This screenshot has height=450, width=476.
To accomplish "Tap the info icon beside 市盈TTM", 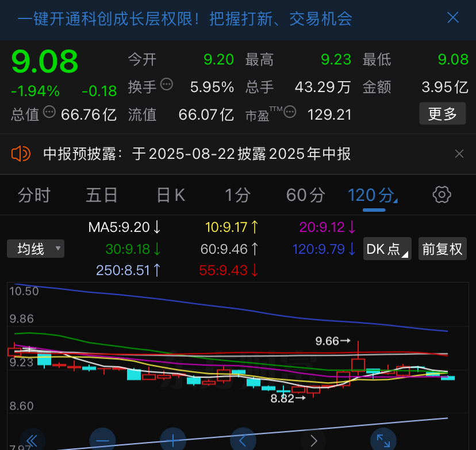I will (290, 112).
